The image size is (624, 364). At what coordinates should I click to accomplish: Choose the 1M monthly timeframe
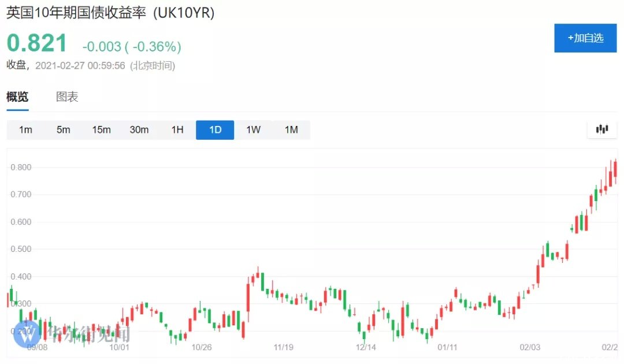(291, 130)
